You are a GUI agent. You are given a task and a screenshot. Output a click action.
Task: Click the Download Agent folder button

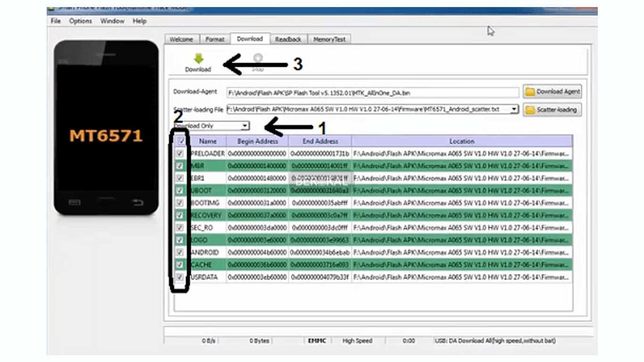coord(552,92)
